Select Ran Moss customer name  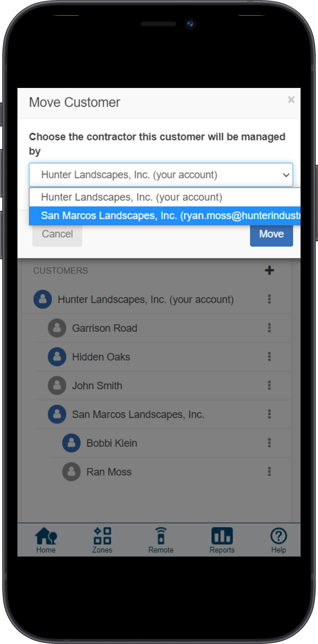(109, 472)
